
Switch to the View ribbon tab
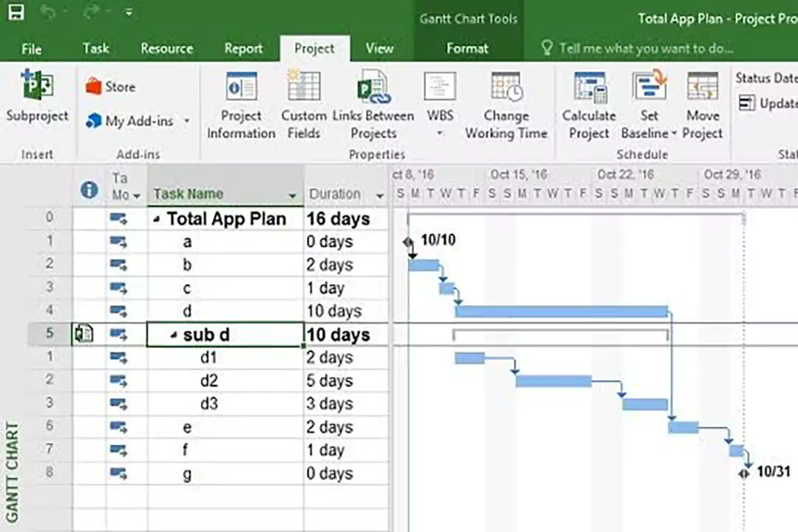[x=379, y=48]
